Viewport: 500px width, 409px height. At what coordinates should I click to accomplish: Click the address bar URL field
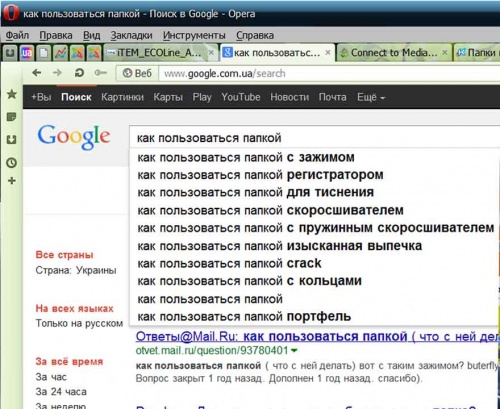(328, 73)
